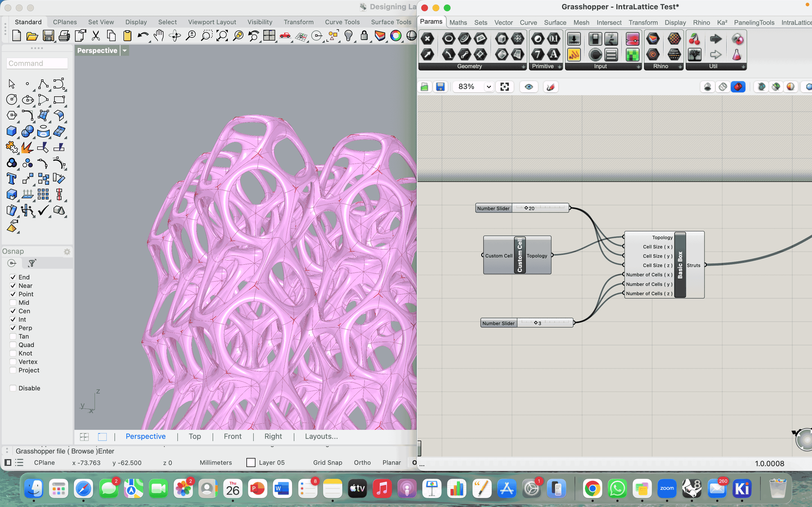Toggle Grasshopper preview eye button
The width and height of the screenshot is (812, 507).
[x=529, y=87]
